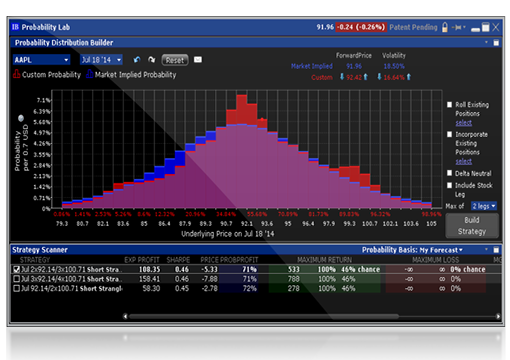
Task: Click the horizontal scrollbar thumb in Strategy Scanner
Action: pos(264,316)
